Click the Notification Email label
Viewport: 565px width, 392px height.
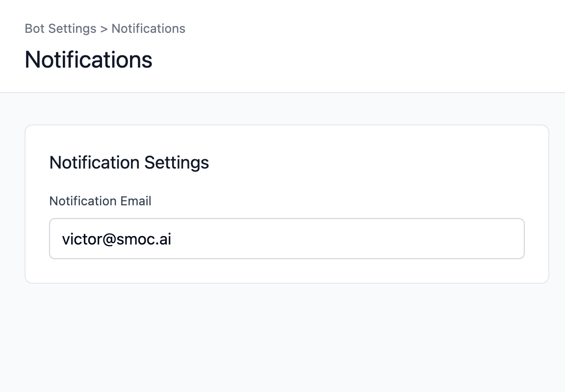pos(100,201)
